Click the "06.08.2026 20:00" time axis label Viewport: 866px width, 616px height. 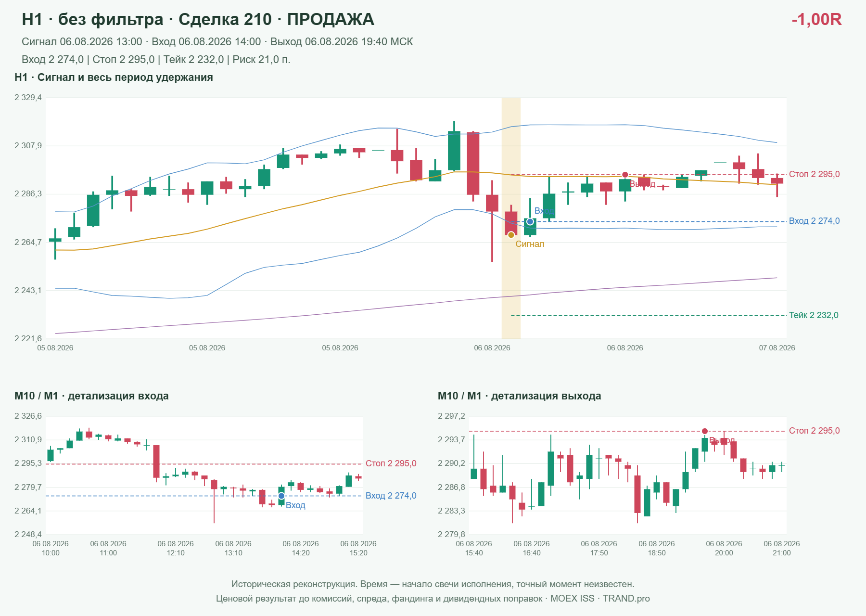click(724, 548)
